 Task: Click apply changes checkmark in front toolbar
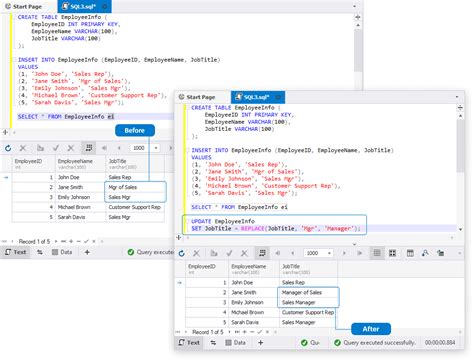(x=229, y=253)
